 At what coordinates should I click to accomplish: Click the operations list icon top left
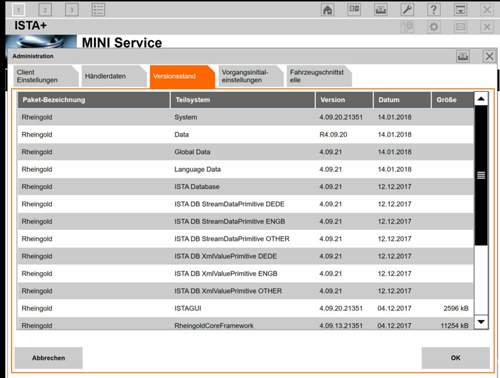point(98,10)
